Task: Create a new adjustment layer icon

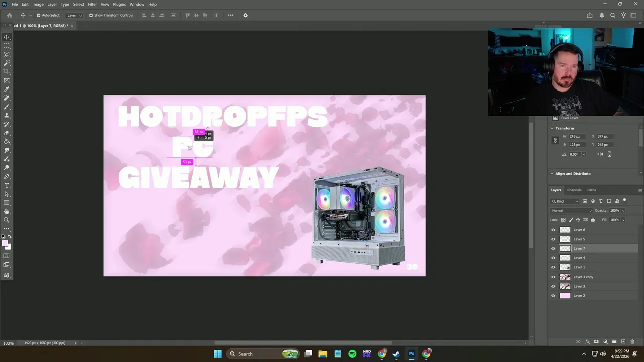Action: point(605,342)
